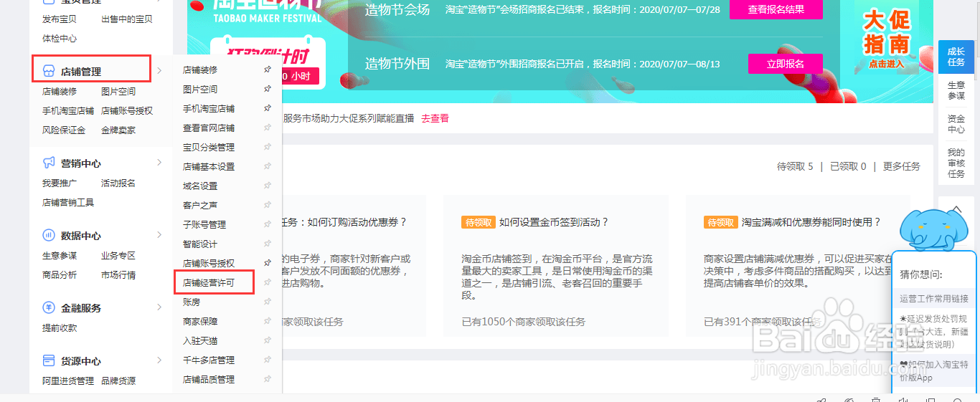Pin 智能设计 to the sidebar
The height and width of the screenshot is (402, 980).
(x=268, y=244)
